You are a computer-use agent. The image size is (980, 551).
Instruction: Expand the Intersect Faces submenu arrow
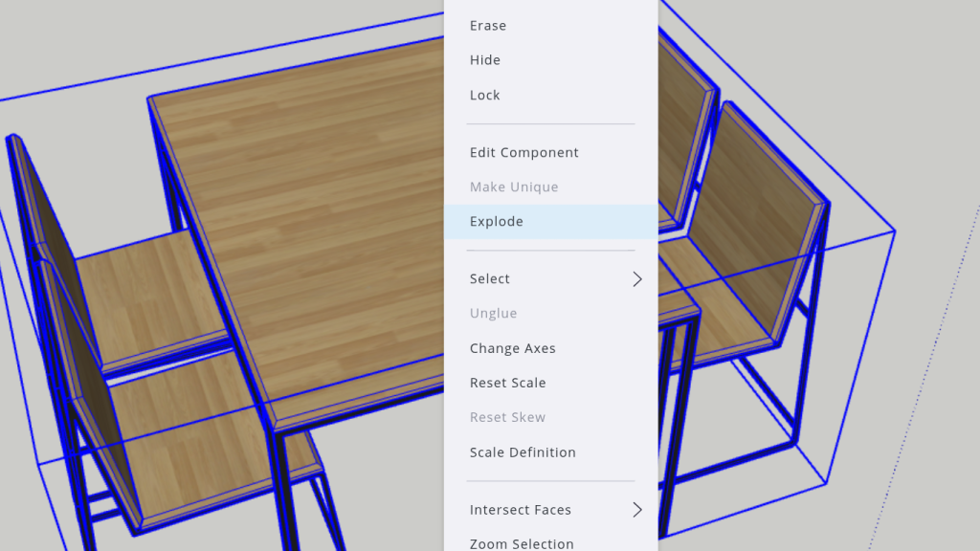[x=637, y=511]
